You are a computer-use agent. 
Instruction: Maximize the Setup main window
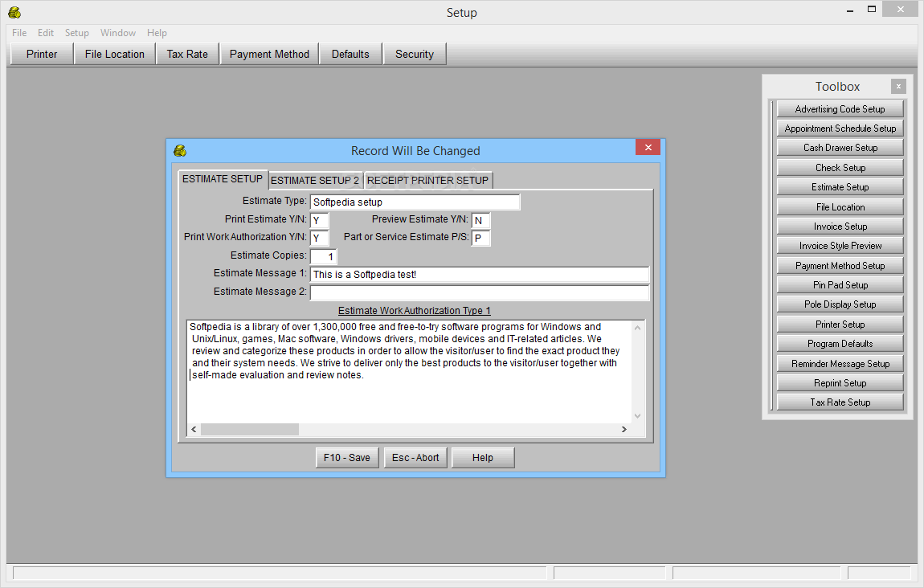tap(872, 9)
